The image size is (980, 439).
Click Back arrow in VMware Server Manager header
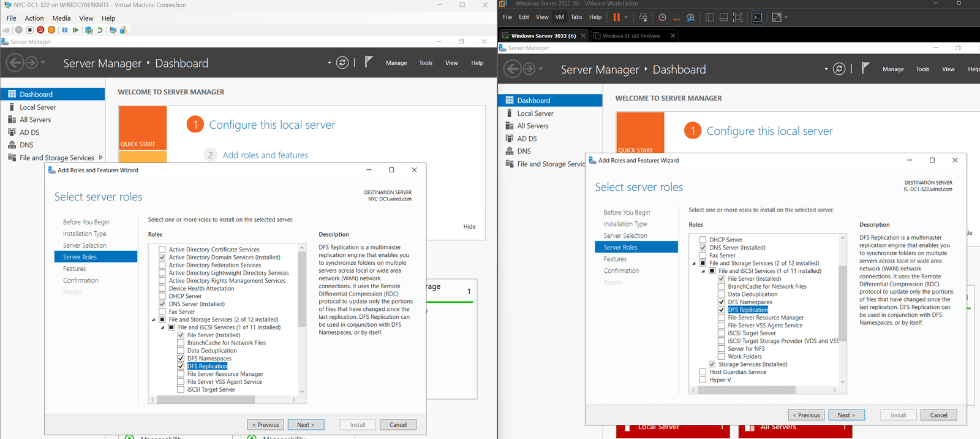click(x=513, y=69)
